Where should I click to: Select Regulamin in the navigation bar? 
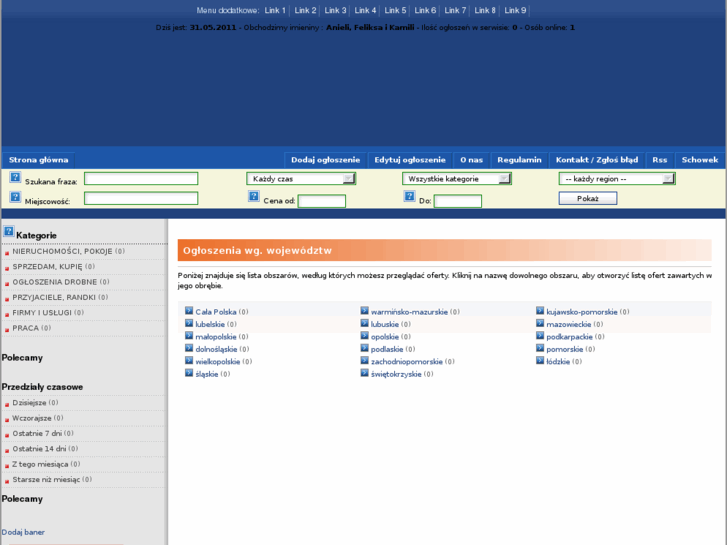tap(519, 160)
